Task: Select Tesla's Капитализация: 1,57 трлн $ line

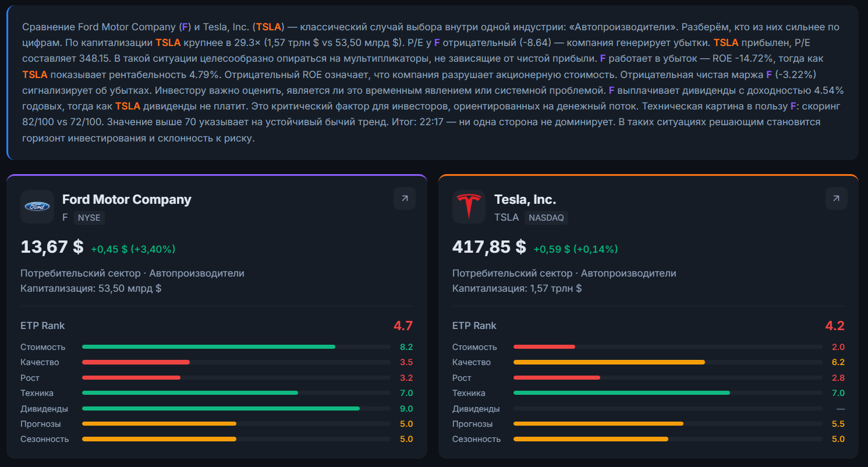Action: [x=517, y=288]
